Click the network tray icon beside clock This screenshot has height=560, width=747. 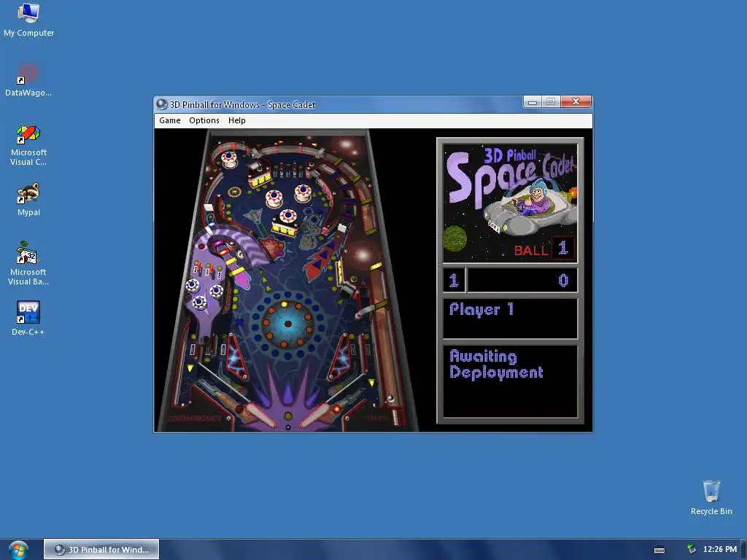[x=692, y=549]
